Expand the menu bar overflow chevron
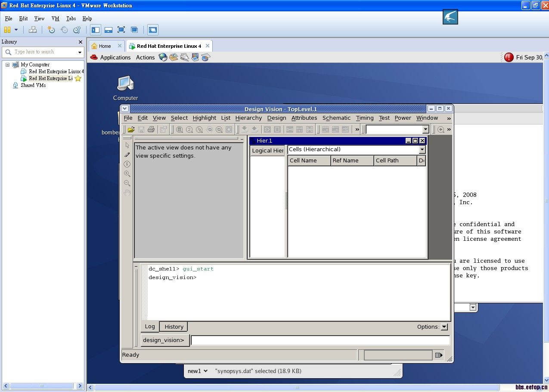The width and height of the screenshot is (549, 392). click(449, 118)
